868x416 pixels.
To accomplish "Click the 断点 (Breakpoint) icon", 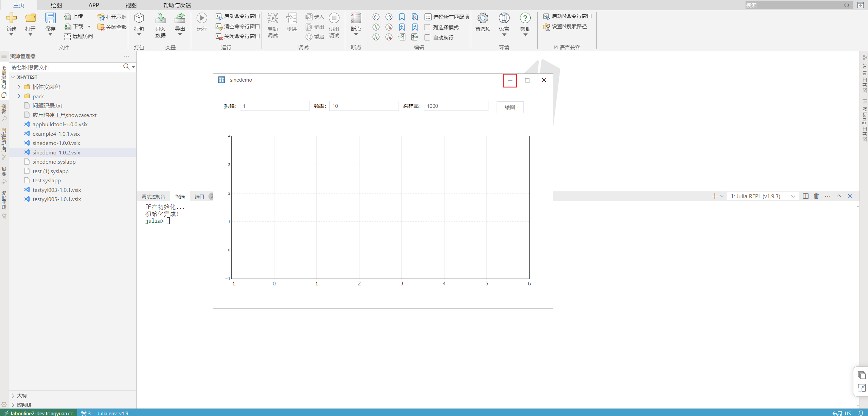I will point(356,18).
